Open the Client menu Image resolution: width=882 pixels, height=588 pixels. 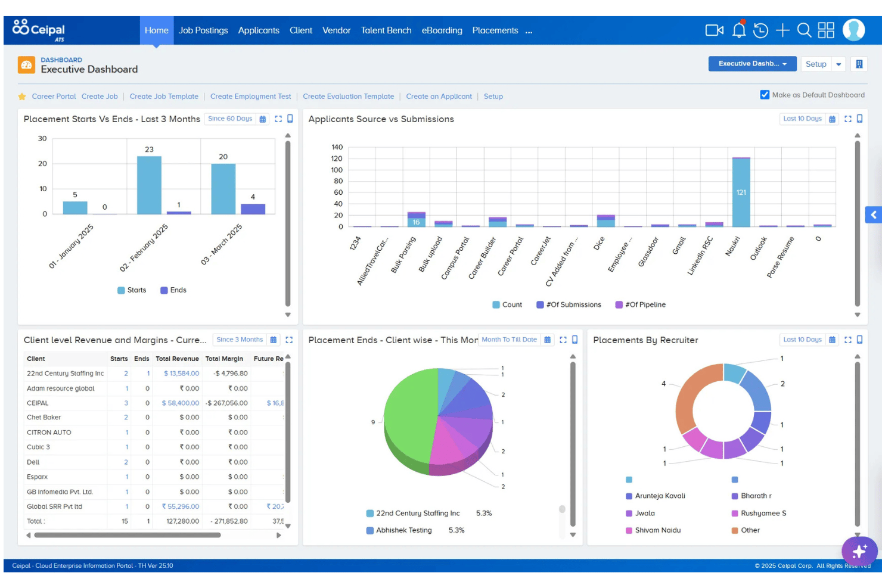(x=301, y=30)
